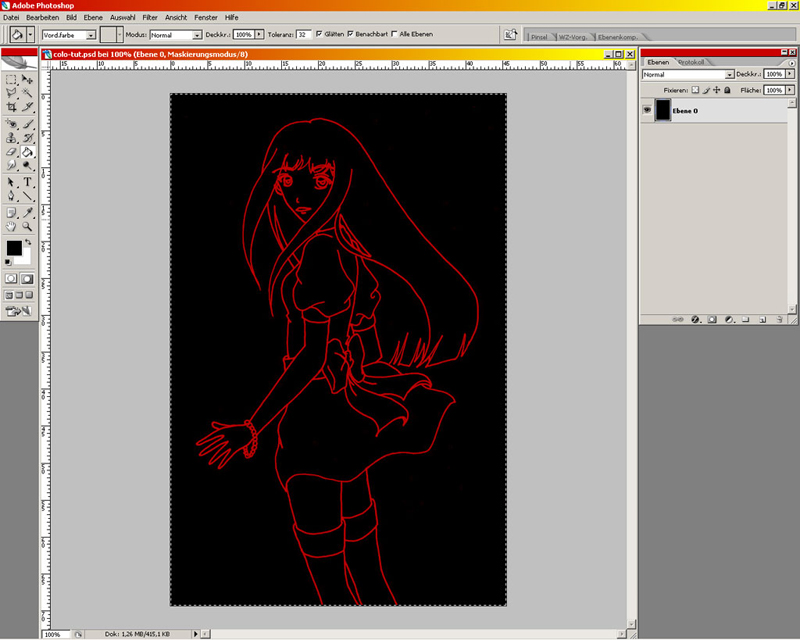Viewport: 800px width, 640px height.
Task: Select the Hand tool
Action: (x=11, y=227)
